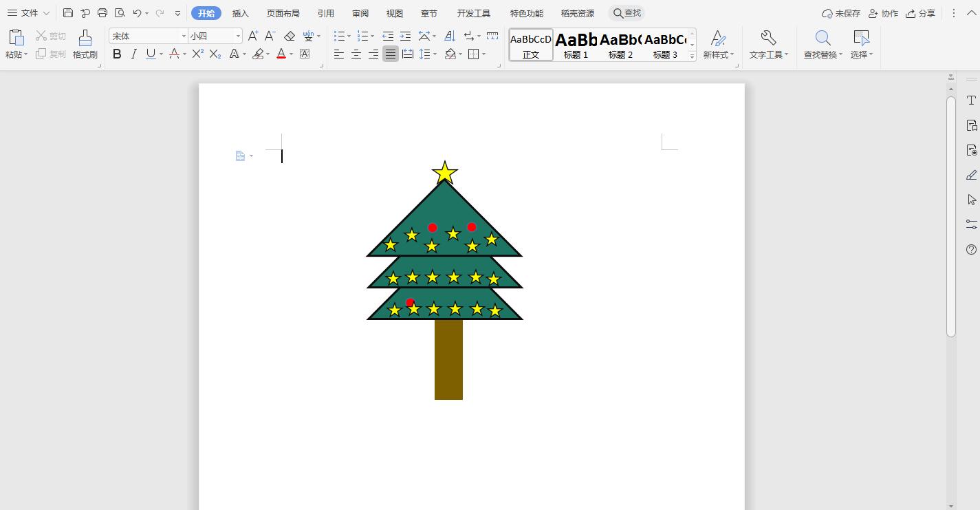The width and height of the screenshot is (980, 510).
Task: Click the Search (查找) box
Action: click(627, 13)
